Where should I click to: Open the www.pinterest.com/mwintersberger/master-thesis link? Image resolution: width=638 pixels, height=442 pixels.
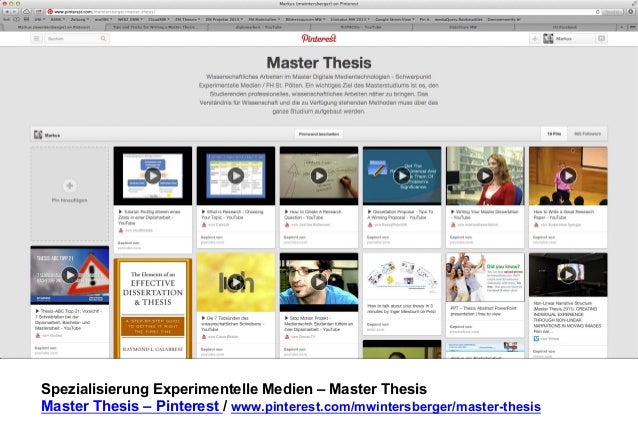click(x=386, y=407)
